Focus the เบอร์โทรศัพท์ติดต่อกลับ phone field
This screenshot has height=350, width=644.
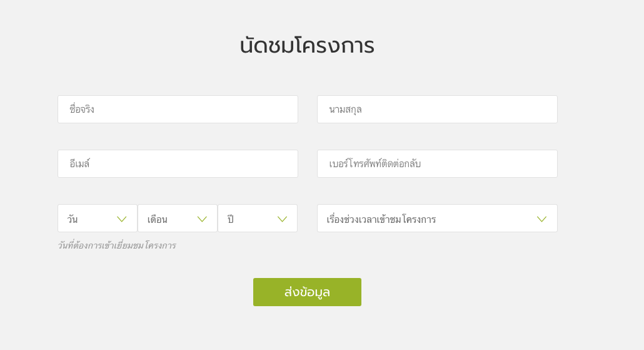click(438, 163)
